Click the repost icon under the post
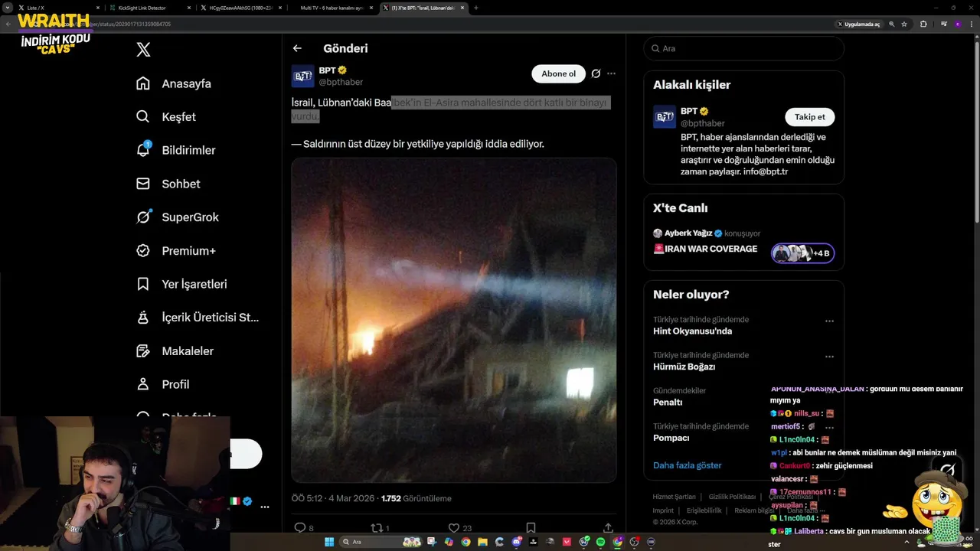This screenshot has height=551, width=980. (x=377, y=528)
